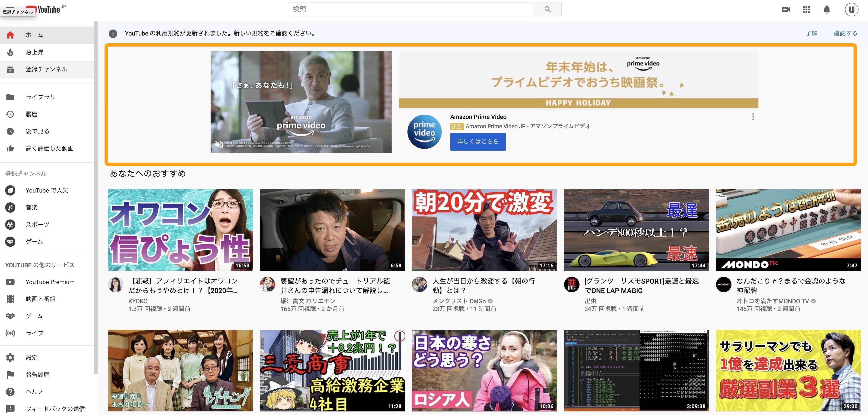The height and width of the screenshot is (415, 868).
Task: Select 高く評価した動画 in the sidebar
Action: [x=47, y=148]
